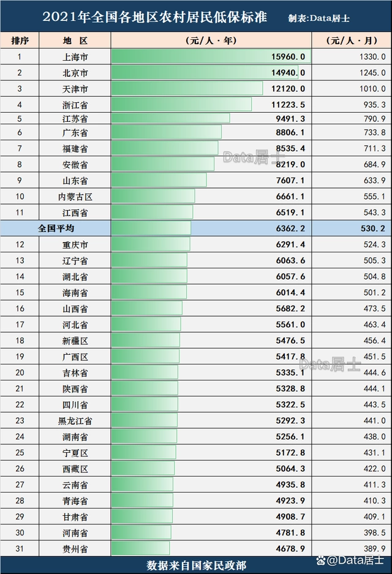Click the '内蒙古区' region cell
The image size is (392, 574).
click(x=75, y=197)
